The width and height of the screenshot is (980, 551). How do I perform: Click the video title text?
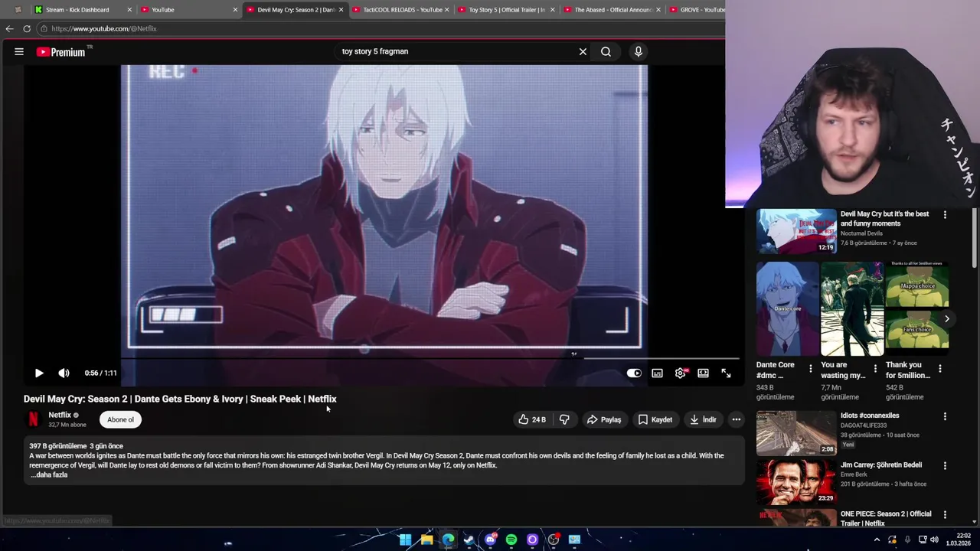(180, 399)
